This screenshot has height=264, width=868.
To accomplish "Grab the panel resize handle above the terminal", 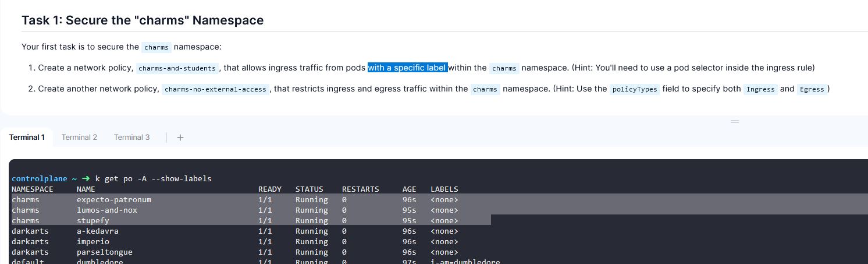I will point(735,121).
